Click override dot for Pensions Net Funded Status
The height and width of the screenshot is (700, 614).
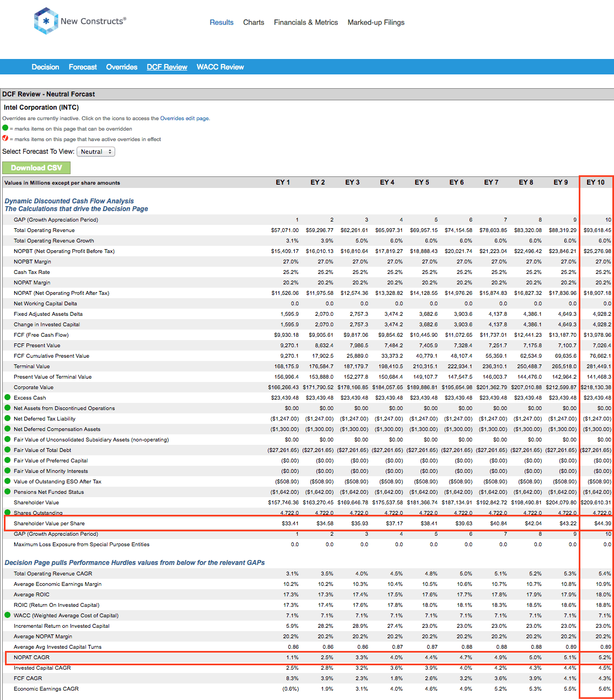coord(8,492)
